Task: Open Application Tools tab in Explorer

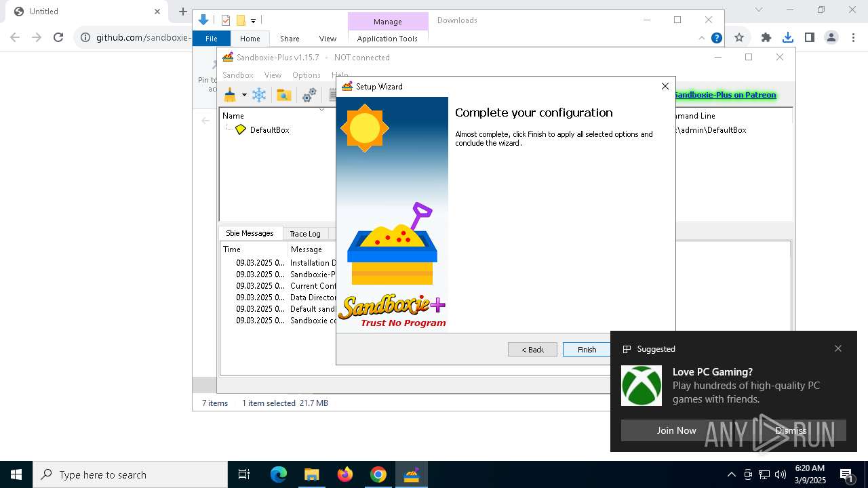Action: (387, 39)
